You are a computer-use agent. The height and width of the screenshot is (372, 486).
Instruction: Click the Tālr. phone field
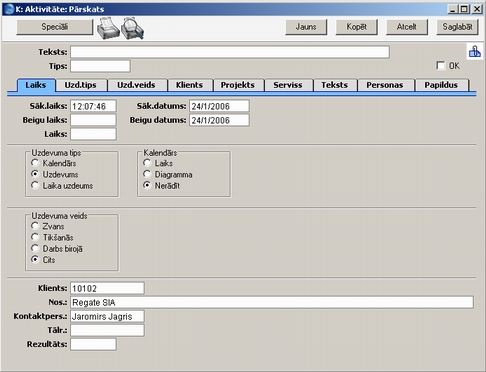[x=107, y=330]
